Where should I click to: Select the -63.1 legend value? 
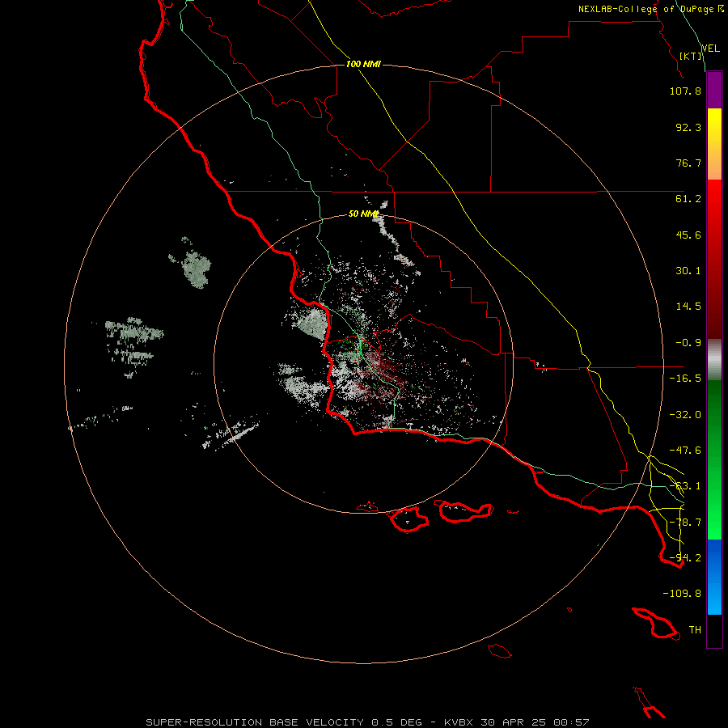(x=685, y=486)
